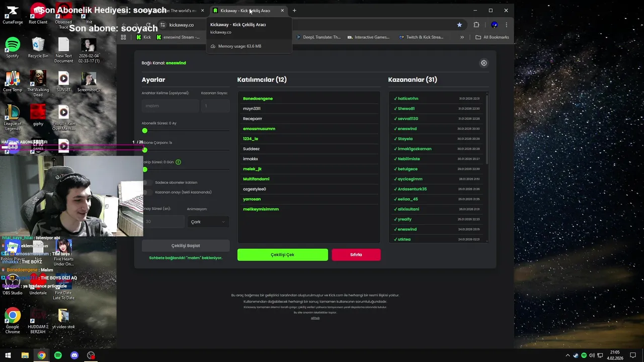Open the Windows Start menu
The image size is (644, 362).
[x=8, y=355]
